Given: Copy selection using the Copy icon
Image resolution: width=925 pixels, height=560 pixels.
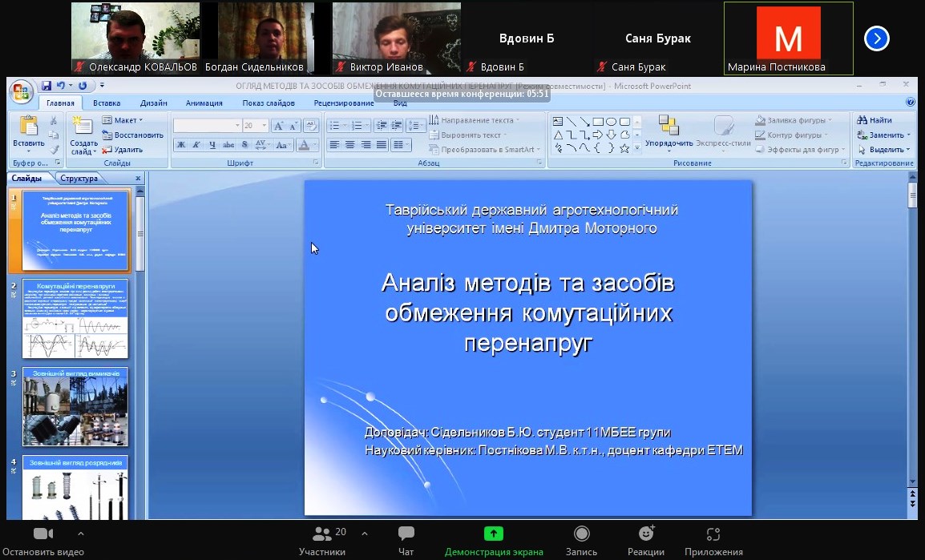Looking at the screenshot, I should (x=53, y=135).
